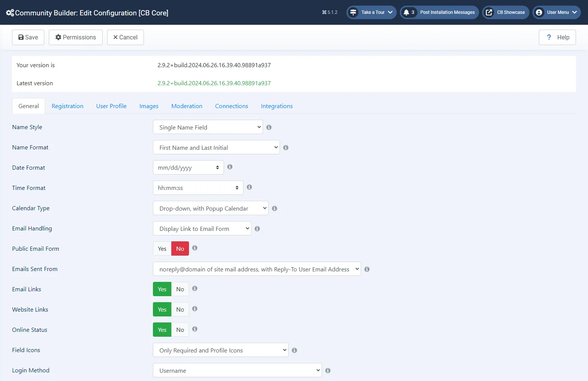Show info tooltip for Email Handling
Viewport: 588px width, 381px height.
(257, 229)
